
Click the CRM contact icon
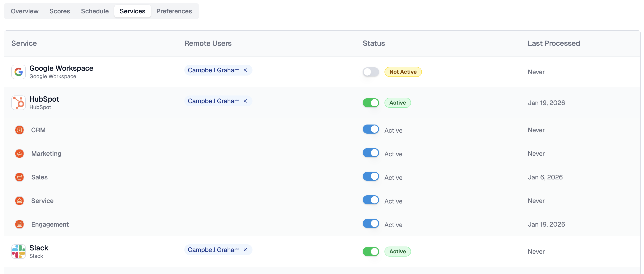[19, 130]
